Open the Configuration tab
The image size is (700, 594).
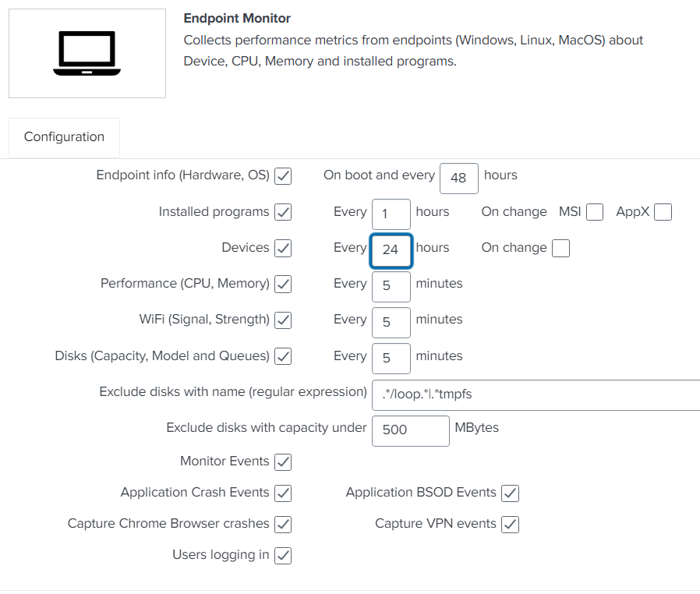coord(64,137)
